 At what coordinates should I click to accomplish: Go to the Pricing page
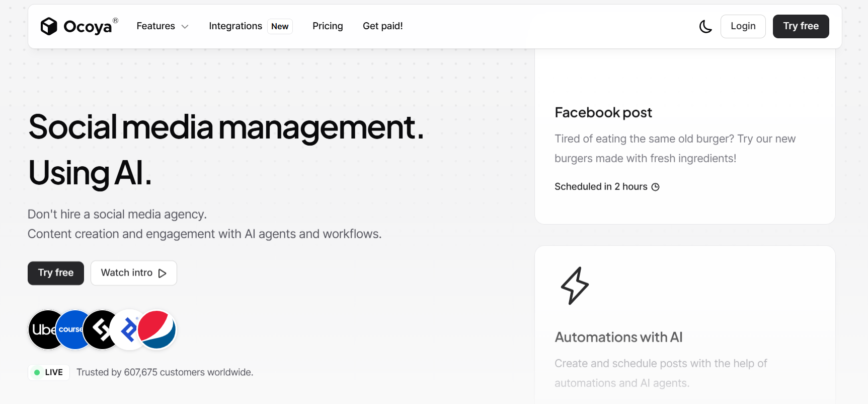(x=328, y=26)
